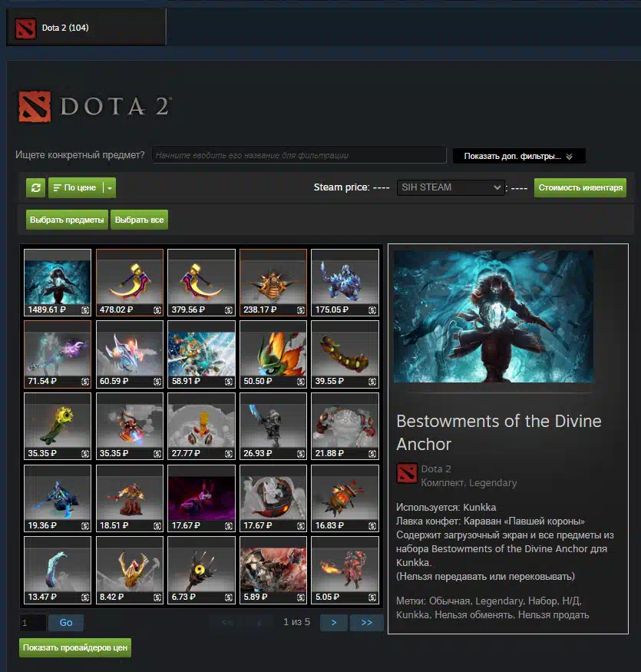This screenshot has height=672, width=641.
Task: Click the market icon on the 6.73 ₽ item
Action: pos(229,597)
